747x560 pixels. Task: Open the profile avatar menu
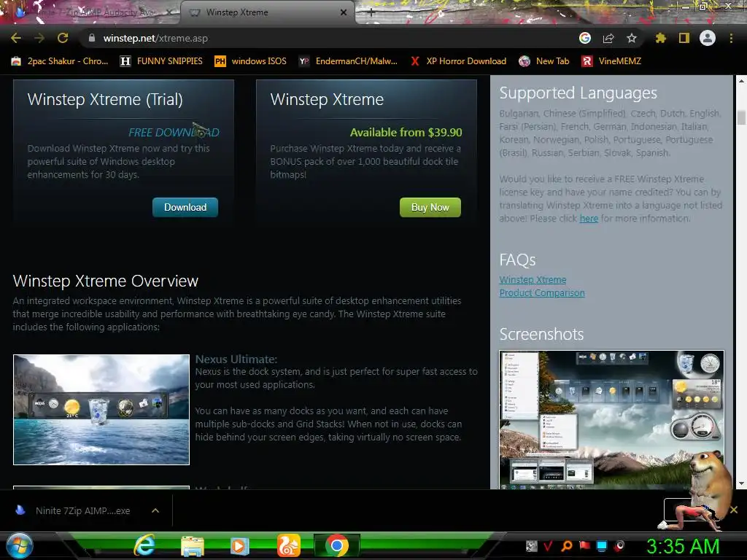point(708,38)
